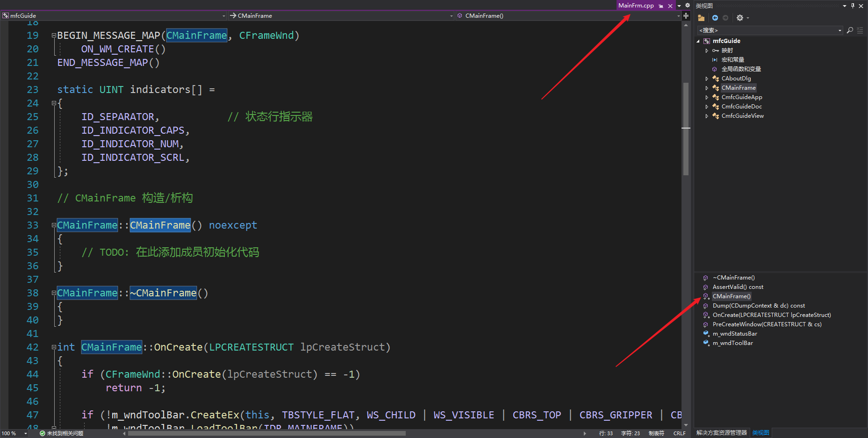Collapse the destructor block on line 38
868x438 pixels.
pos(54,293)
